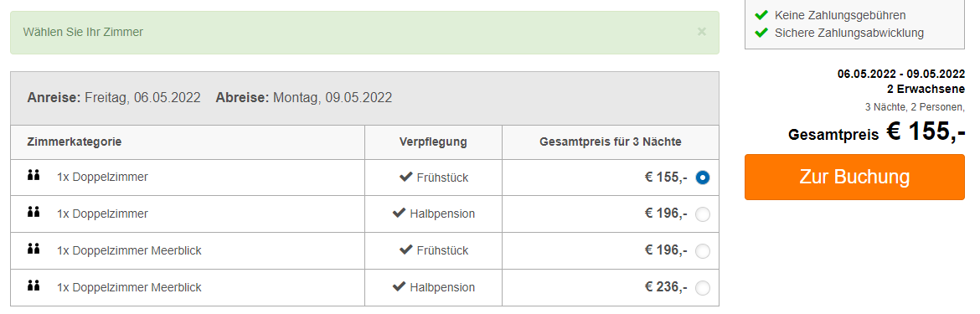The image size is (980, 314).
Task: Click the checkmark next to Doppelzimmer Halbpension
Action: point(400,214)
